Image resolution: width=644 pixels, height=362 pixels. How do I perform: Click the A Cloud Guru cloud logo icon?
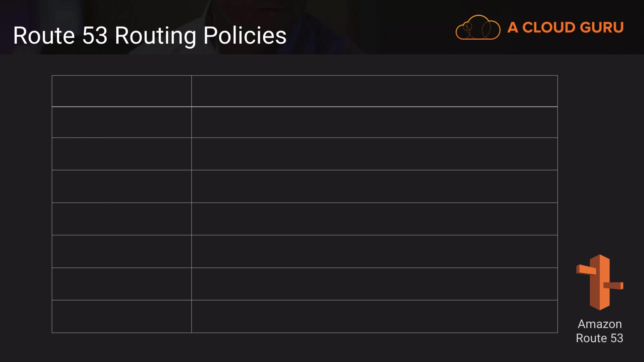(478, 27)
